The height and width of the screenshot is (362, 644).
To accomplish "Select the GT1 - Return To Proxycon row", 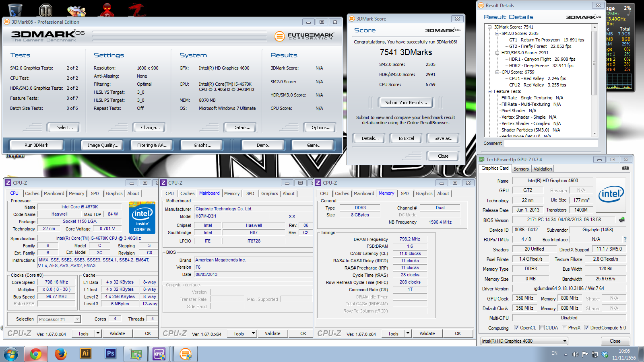I will pyautogui.click(x=546, y=40).
